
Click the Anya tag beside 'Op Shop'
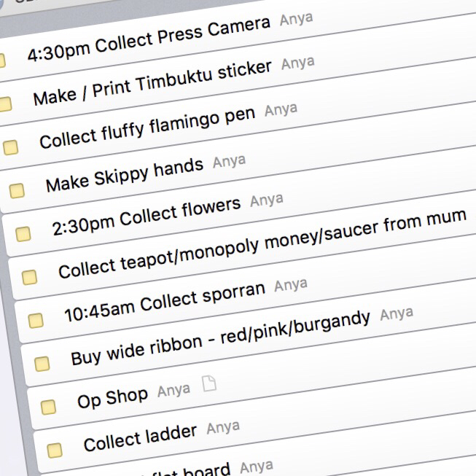click(x=174, y=390)
